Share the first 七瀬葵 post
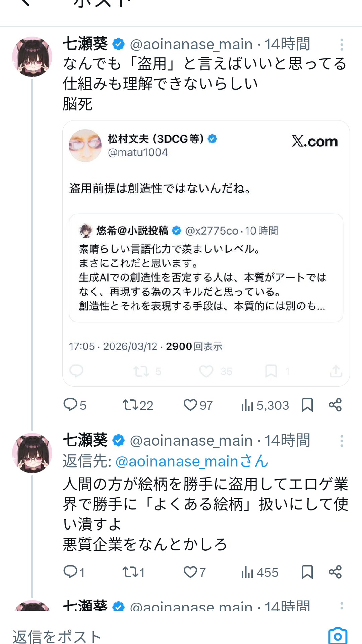The image size is (362, 644). pos(335,405)
